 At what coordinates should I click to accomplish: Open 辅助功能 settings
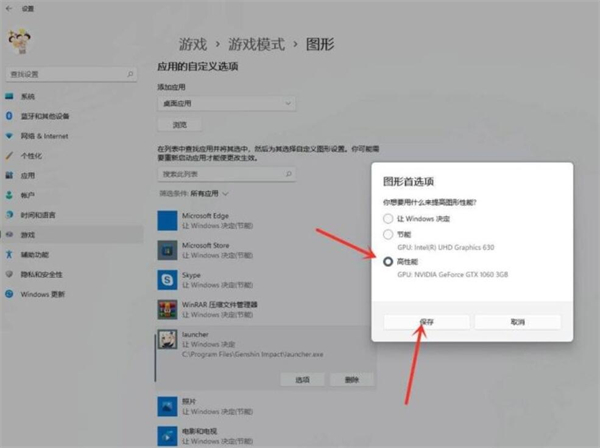(34, 254)
